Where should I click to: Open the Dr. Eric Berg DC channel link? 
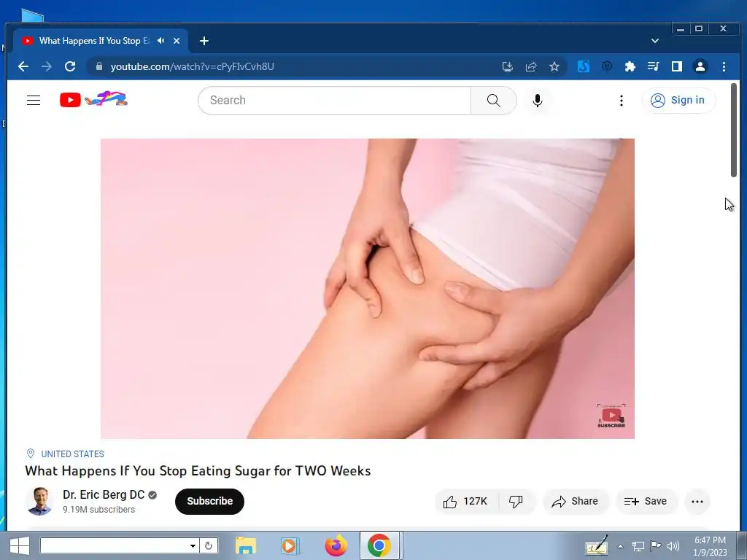[x=104, y=495]
